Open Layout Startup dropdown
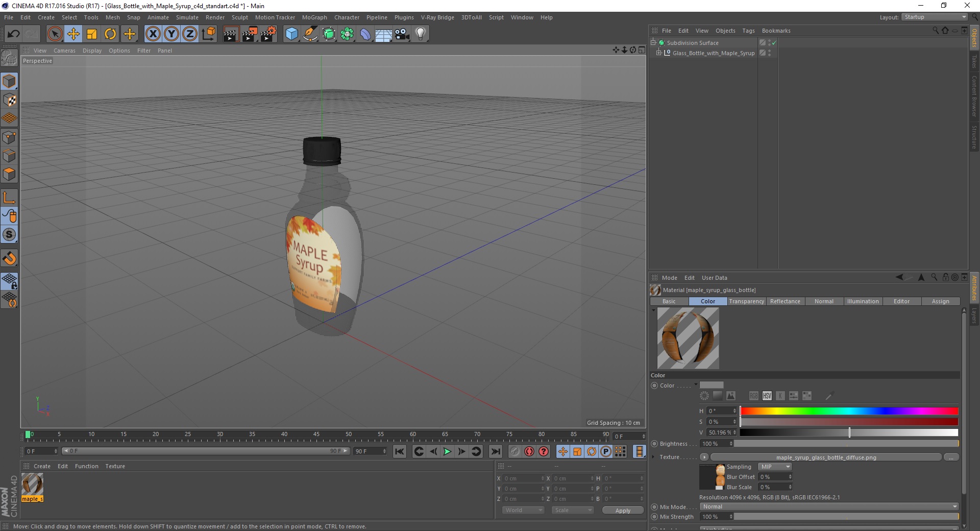Image resolution: width=980 pixels, height=531 pixels. 935,17
